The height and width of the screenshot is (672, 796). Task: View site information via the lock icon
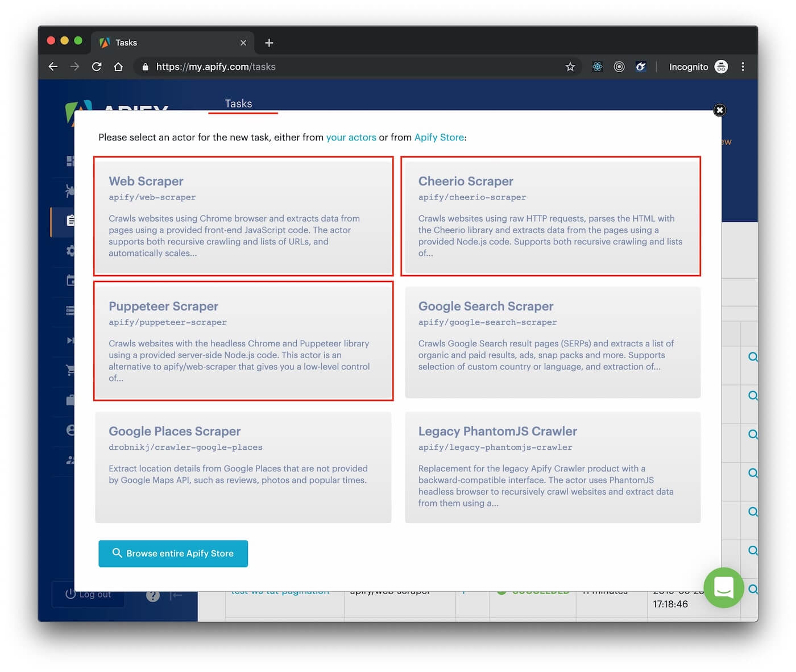pyautogui.click(x=146, y=67)
